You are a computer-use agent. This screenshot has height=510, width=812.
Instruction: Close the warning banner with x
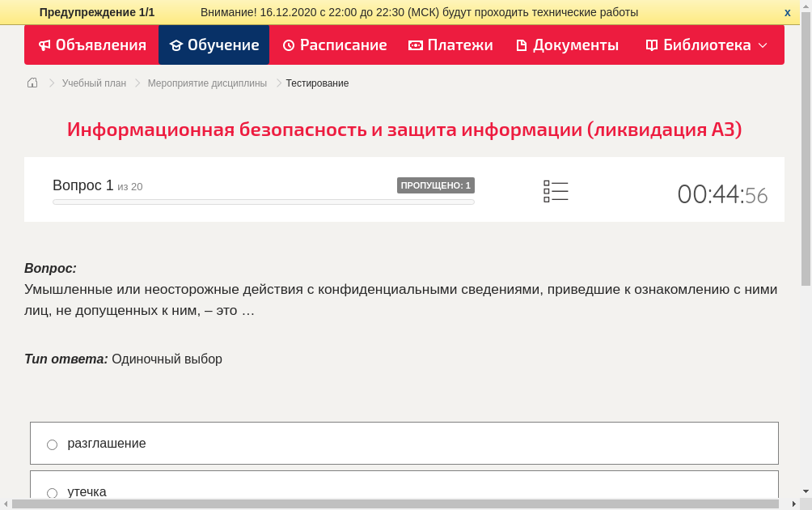point(787,12)
